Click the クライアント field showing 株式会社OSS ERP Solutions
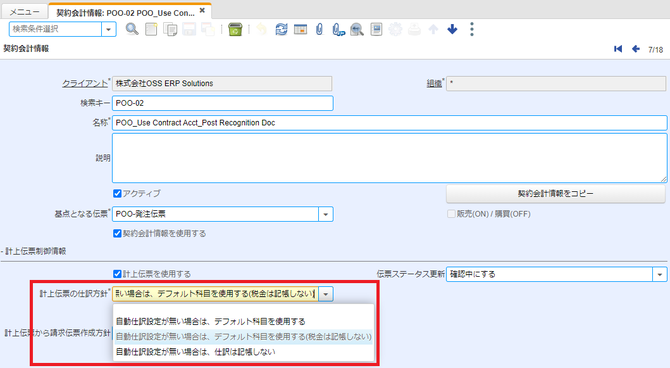Image resolution: width=670 pixels, height=368 pixels. coord(222,84)
